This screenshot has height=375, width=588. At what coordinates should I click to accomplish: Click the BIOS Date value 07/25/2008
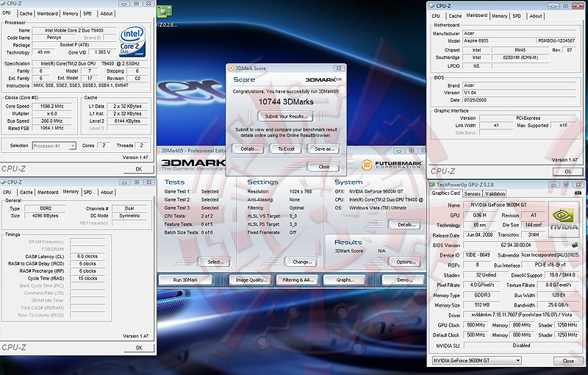tap(519, 101)
